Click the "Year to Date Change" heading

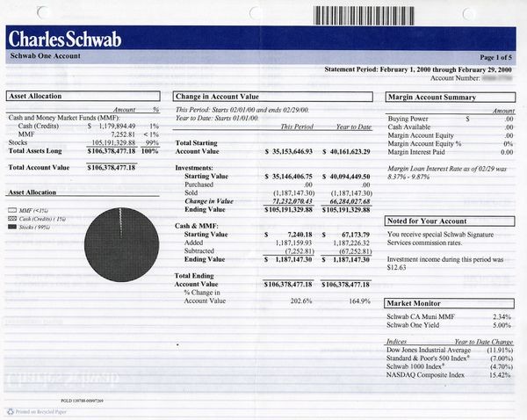484,342
